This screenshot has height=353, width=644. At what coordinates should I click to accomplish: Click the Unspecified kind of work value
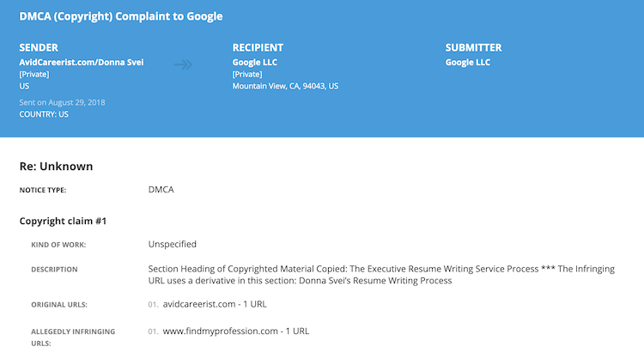[172, 244]
